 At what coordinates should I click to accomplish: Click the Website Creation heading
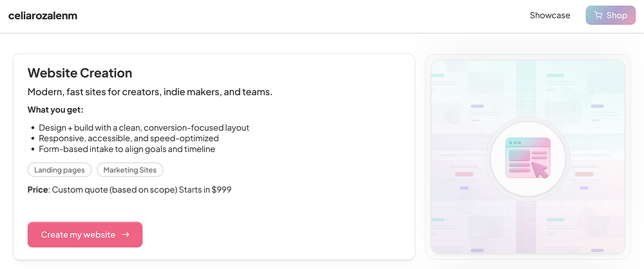click(x=80, y=73)
